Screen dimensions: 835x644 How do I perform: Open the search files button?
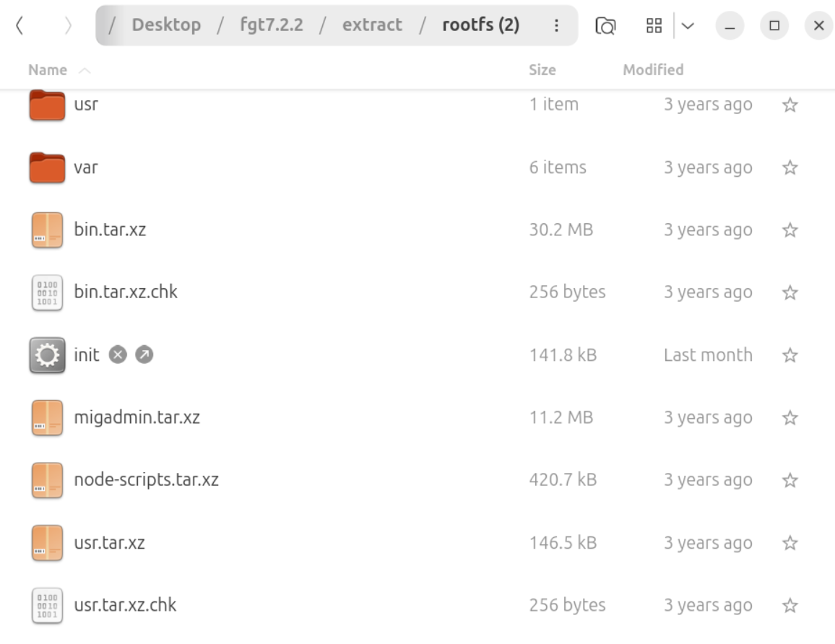pos(605,25)
